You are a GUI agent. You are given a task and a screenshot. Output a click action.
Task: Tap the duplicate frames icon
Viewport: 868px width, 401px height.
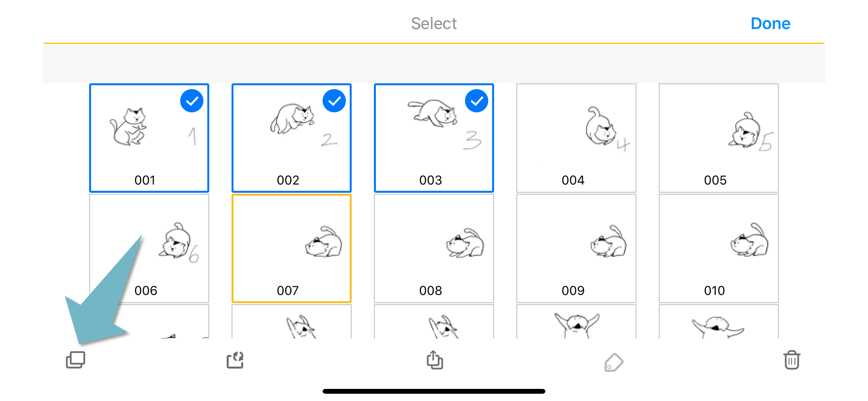[76, 360]
